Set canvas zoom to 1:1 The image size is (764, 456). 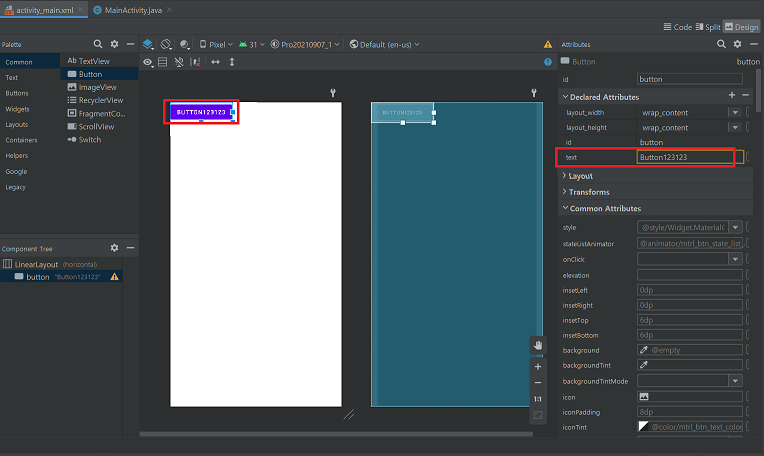[x=538, y=399]
